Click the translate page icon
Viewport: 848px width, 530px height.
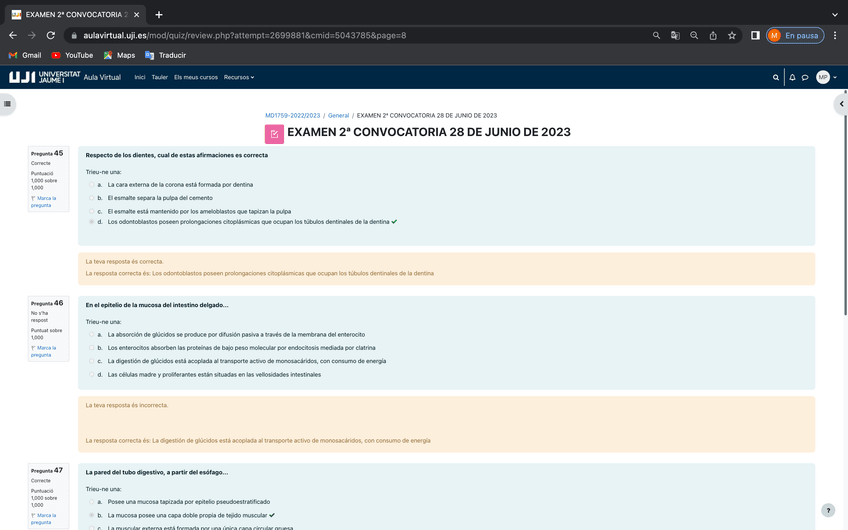(x=675, y=35)
